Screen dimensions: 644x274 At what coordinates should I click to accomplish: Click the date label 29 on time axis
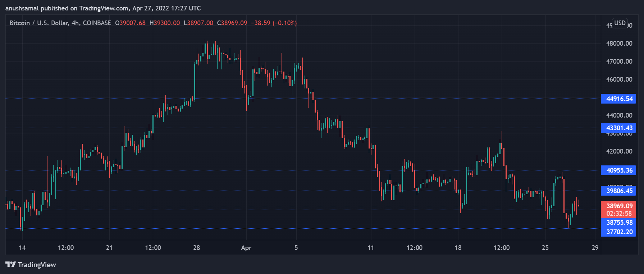click(595, 248)
